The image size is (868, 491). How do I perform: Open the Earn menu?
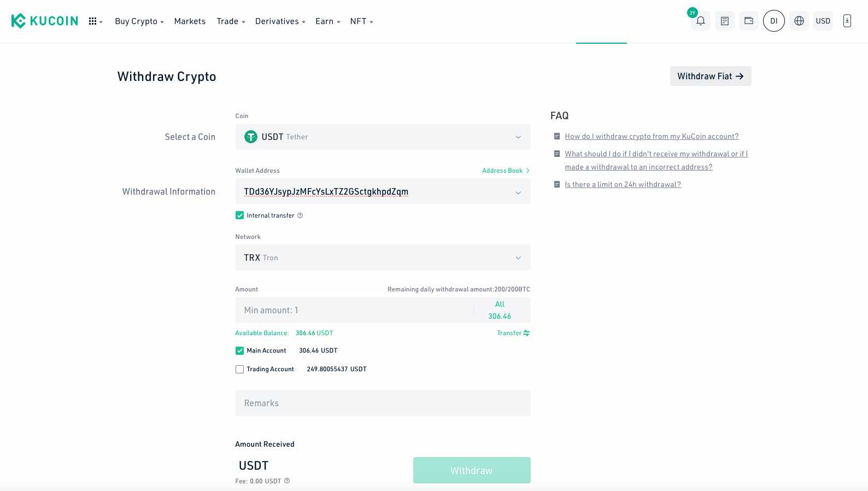tap(327, 21)
